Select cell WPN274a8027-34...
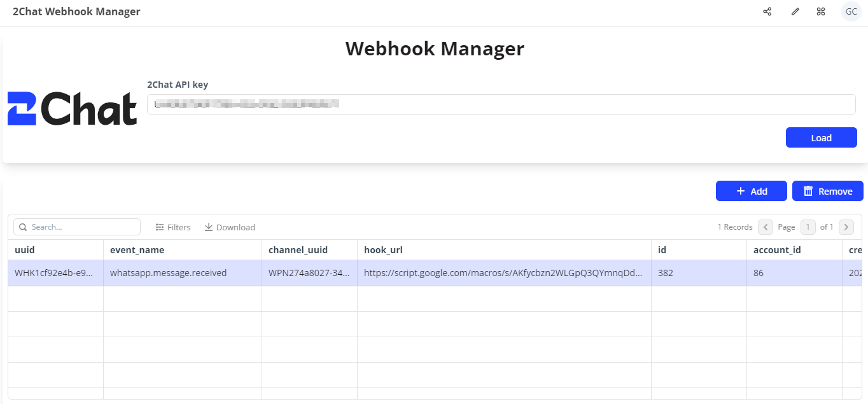Screen dimensions: 868x404 pyautogui.click(x=309, y=273)
